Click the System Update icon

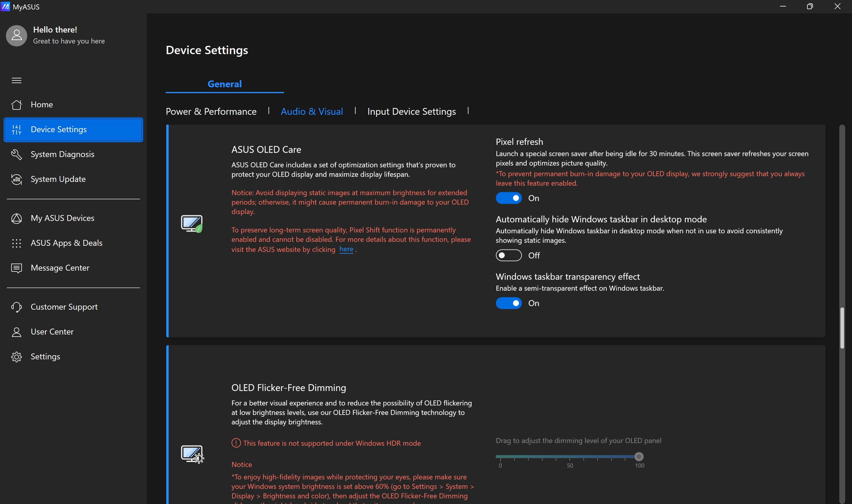click(16, 179)
